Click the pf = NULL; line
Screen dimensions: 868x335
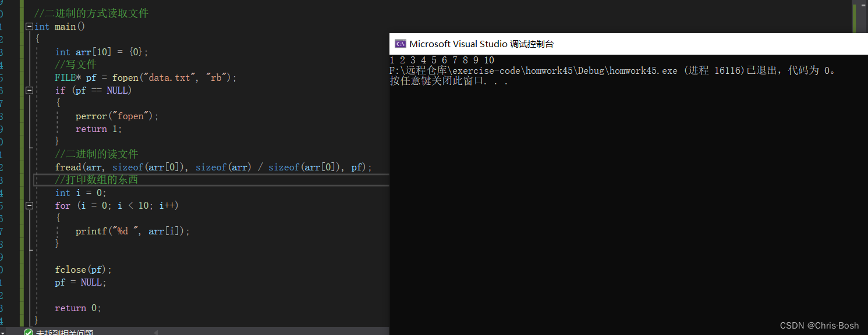(81, 282)
